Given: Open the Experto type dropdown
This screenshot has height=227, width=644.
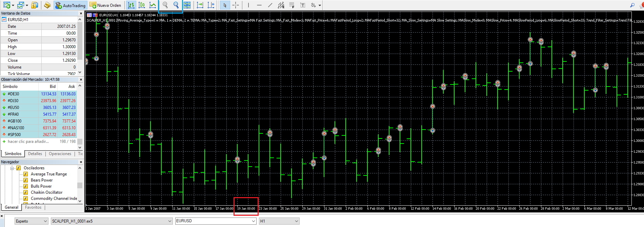Looking at the screenshot, I should [32, 221].
